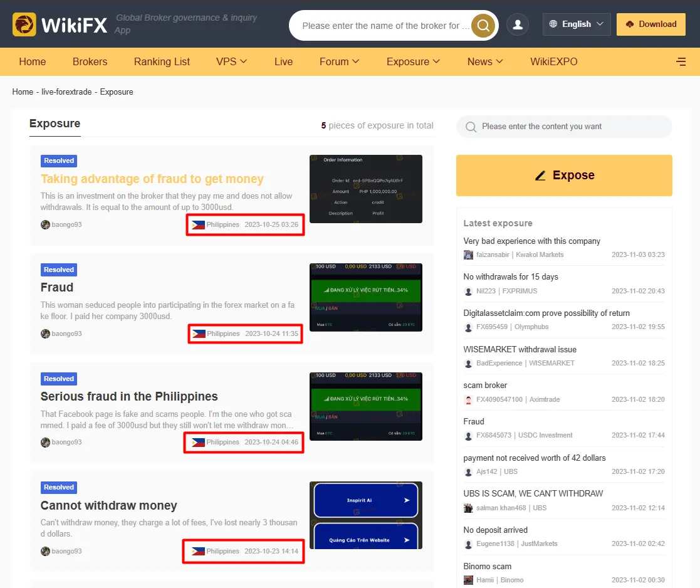The height and width of the screenshot is (588, 700).
Task: Click the Olymphubs broker name
Action: (x=531, y=327)
